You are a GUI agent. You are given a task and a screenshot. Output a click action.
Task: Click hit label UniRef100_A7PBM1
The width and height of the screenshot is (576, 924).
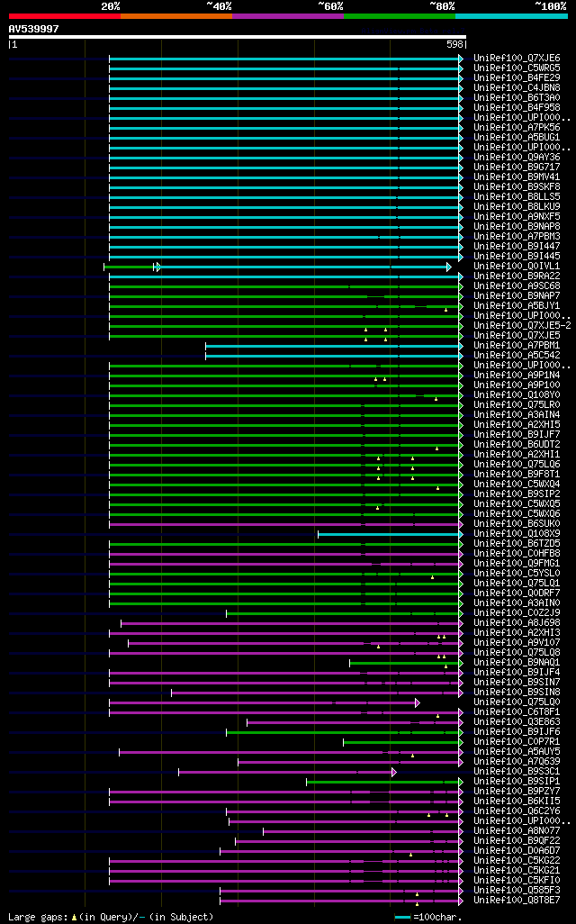[517, 346]
